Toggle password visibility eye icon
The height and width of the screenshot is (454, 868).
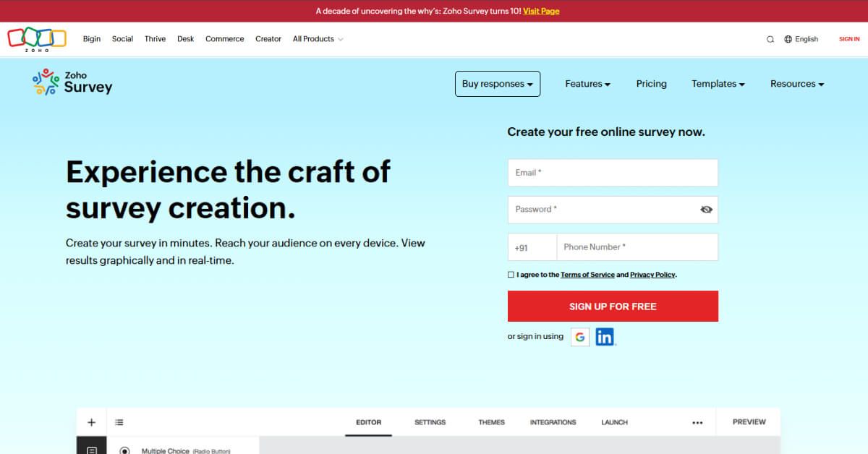[706, 210]
